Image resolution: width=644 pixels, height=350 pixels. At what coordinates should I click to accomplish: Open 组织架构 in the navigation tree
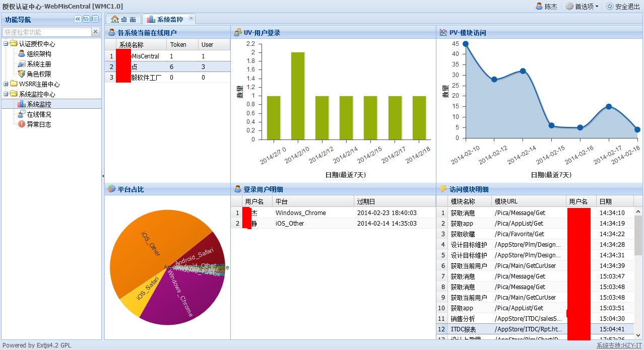click(38, 54)
